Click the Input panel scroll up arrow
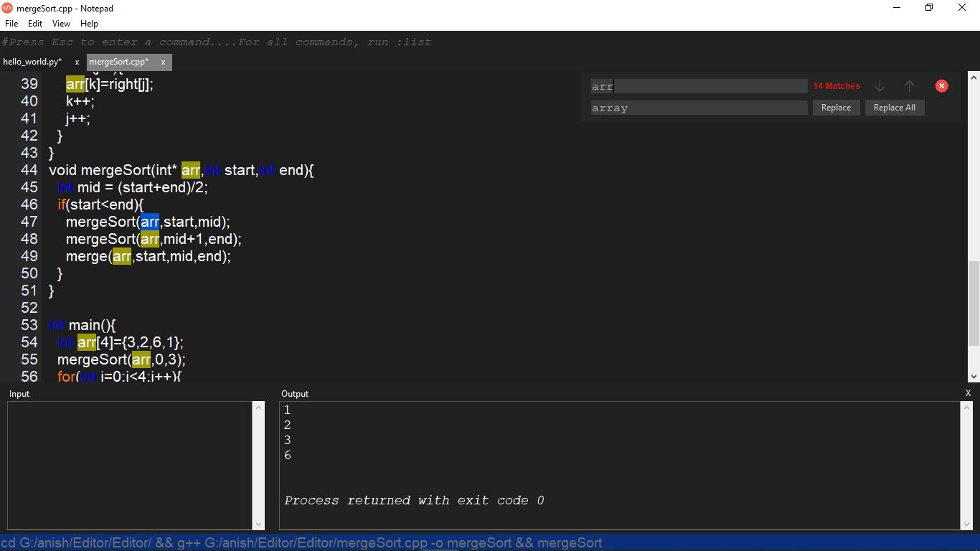Image resolution: width=980 pixels, height=551 pixels. click(259, 406)
